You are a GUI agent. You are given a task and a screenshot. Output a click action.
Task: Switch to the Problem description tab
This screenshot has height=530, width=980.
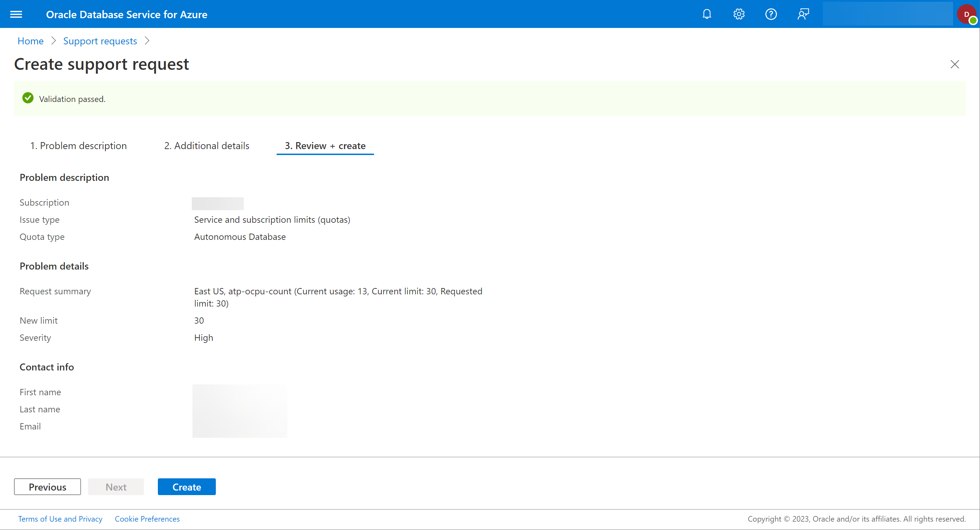coord(78,146)
